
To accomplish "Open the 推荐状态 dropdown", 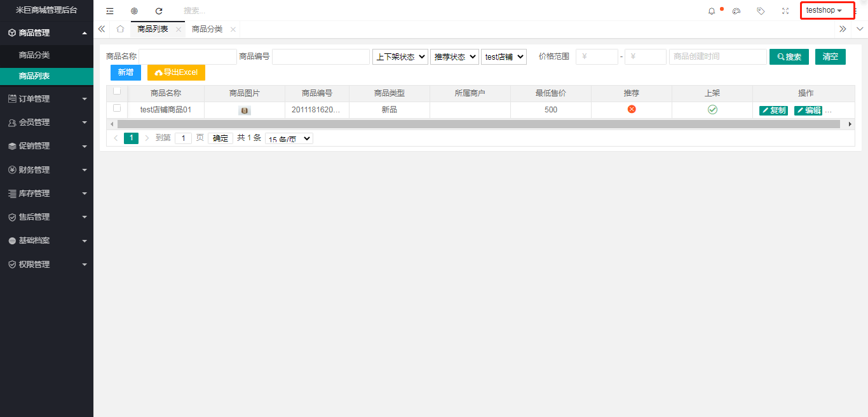I will pyautogui.click(x=454, y=56).
